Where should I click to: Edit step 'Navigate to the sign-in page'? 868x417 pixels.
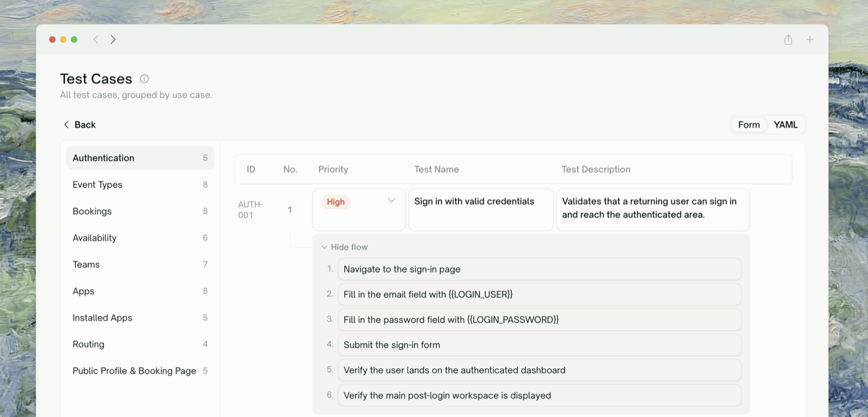[540, 269]
